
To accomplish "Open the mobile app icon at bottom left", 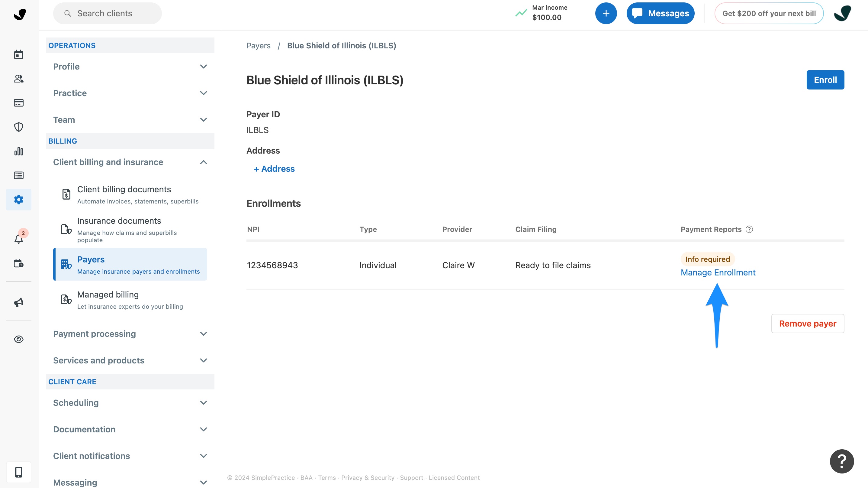I will [x=18, y=472].
